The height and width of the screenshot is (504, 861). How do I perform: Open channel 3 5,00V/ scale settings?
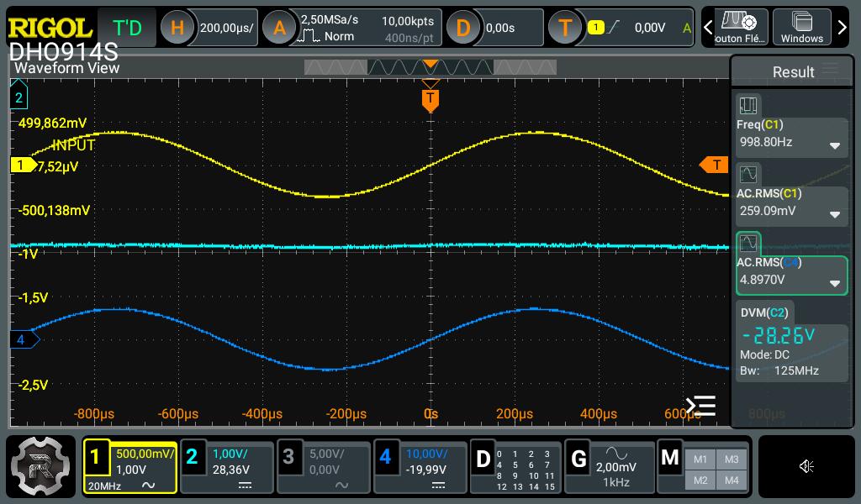(x=327, y=454)
